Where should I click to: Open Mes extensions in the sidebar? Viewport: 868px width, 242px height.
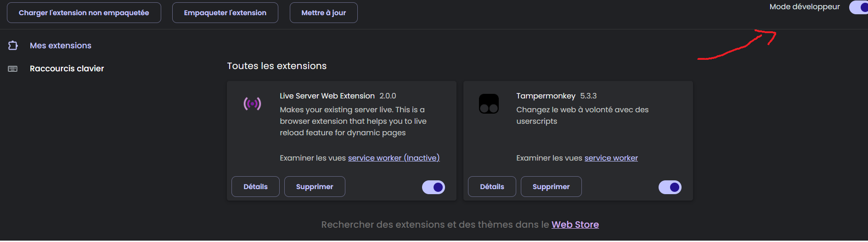61,46
